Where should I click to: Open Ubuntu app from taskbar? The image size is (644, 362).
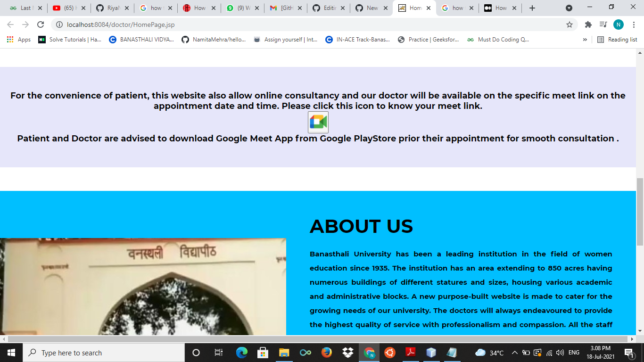tap(389, 353)
